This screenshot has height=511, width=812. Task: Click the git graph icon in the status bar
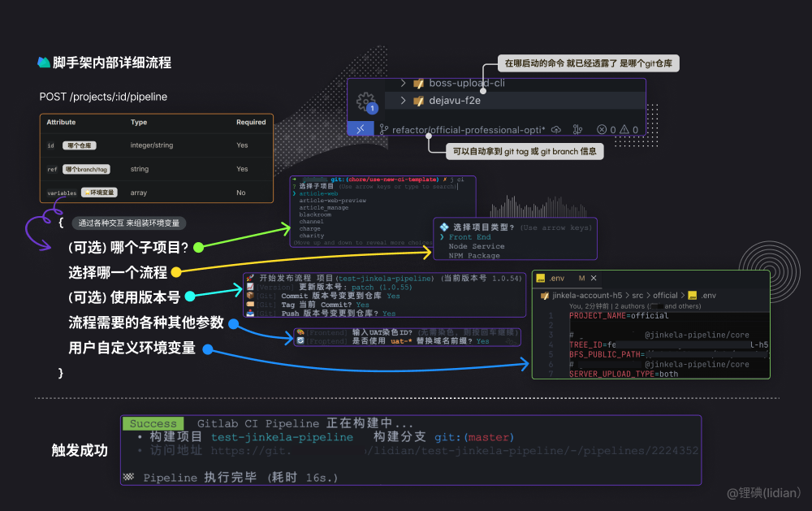[x=578, y=128]
